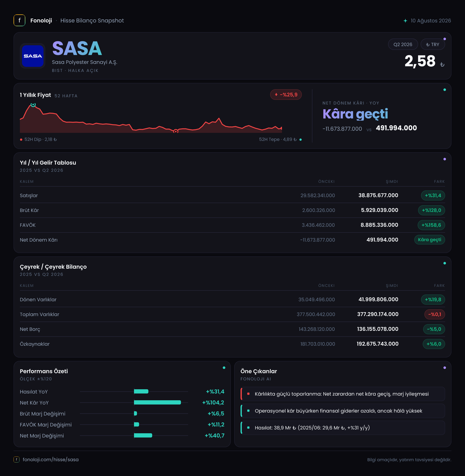Click the Kâra geçti badge in Net Dönem Kârı row

pyautogui.click(x=429, y=240)
